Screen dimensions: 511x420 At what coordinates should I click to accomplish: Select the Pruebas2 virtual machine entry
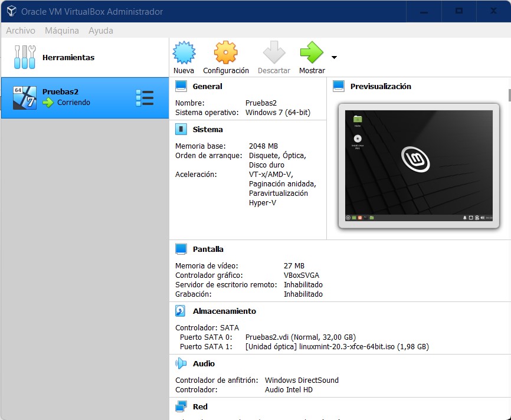tap(71, 97)
